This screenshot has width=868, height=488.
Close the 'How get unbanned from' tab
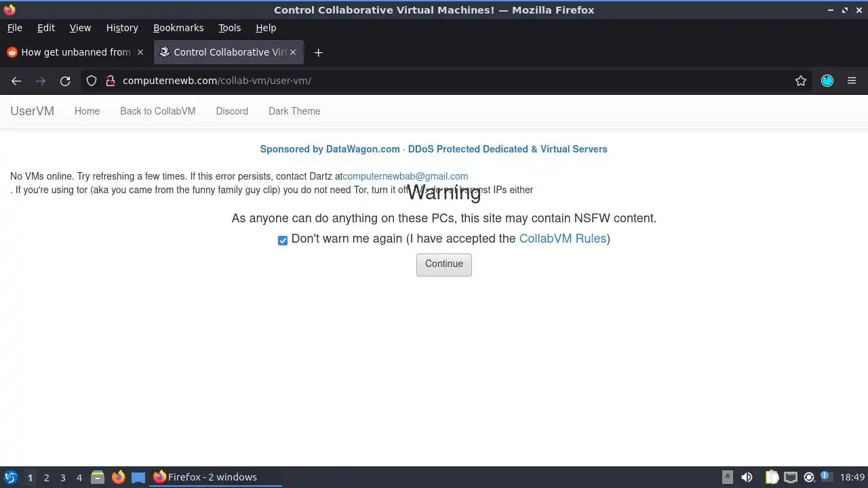(140, 52)
